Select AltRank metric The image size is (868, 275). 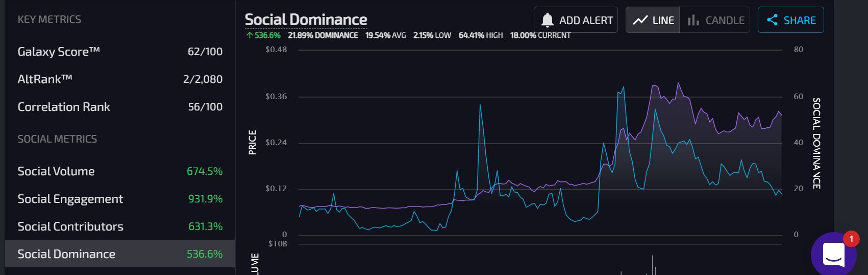point(120,79)
